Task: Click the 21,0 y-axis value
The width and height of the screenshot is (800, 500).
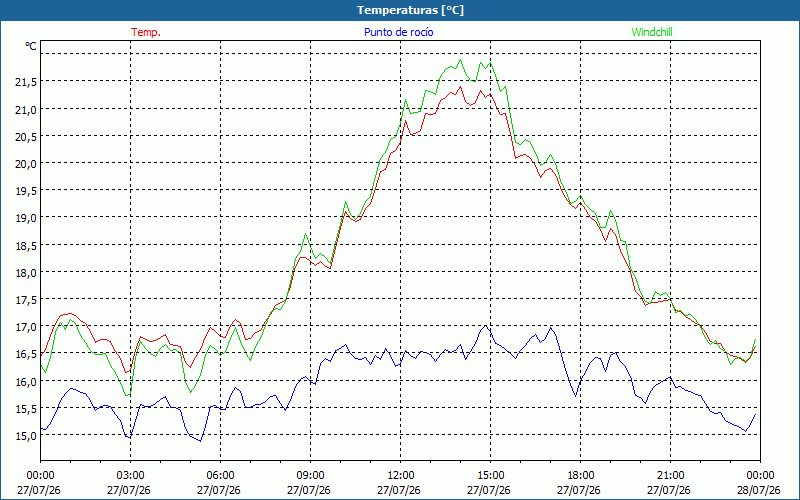Action: (26, 109)
